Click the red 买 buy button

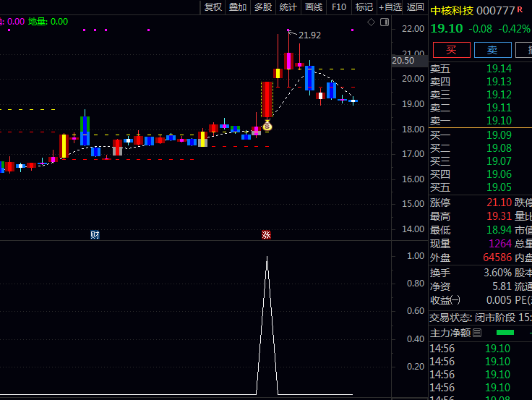452,50
